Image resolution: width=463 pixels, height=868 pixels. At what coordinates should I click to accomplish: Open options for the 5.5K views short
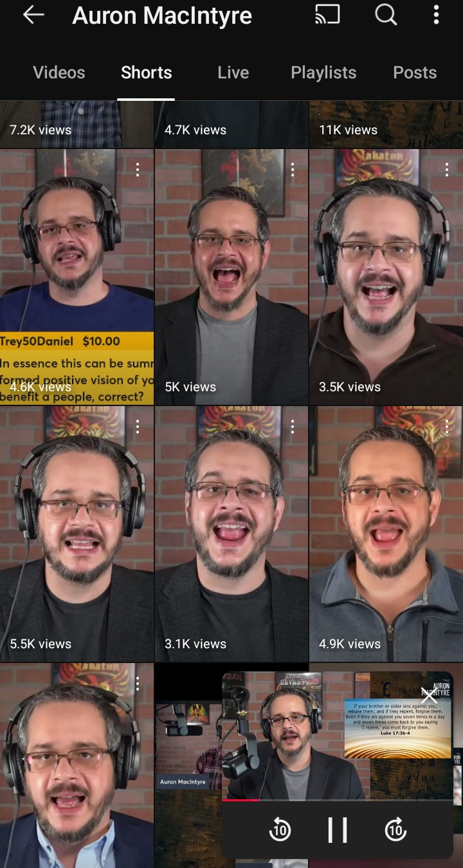point(138,427)
